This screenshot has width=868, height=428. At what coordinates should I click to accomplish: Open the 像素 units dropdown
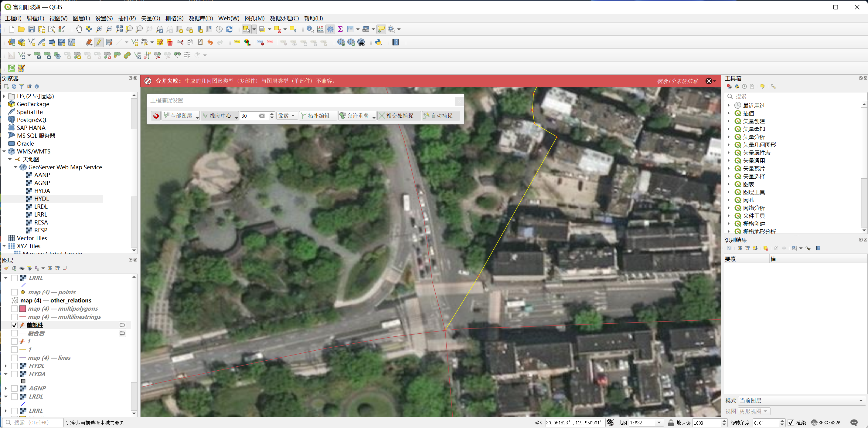[287, 116]
